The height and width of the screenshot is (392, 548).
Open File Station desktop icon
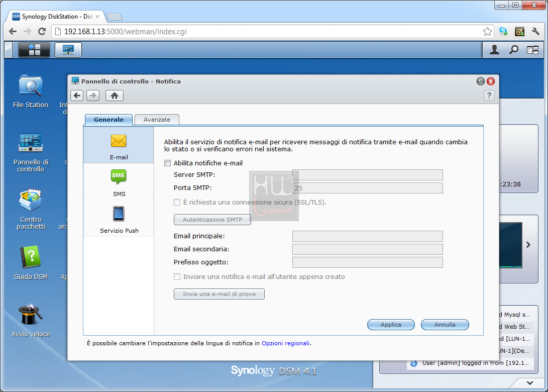click(31, 91)
